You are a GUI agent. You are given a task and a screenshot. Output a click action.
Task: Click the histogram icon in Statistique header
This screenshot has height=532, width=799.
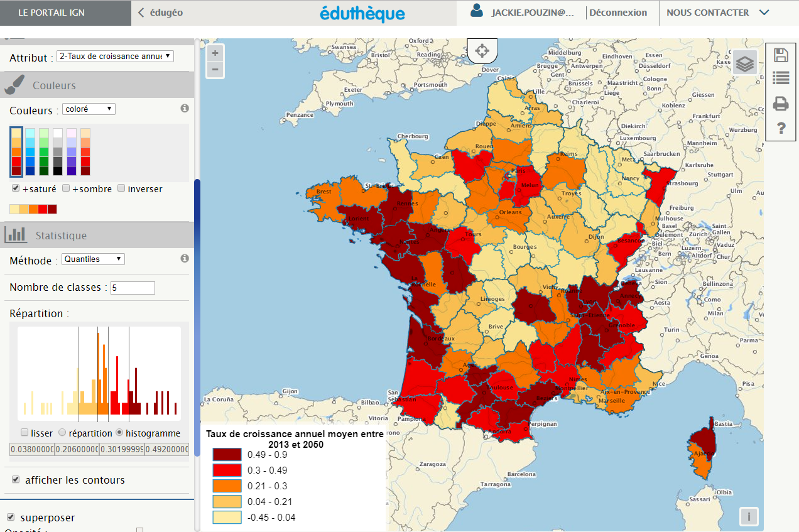pos(16,235)
